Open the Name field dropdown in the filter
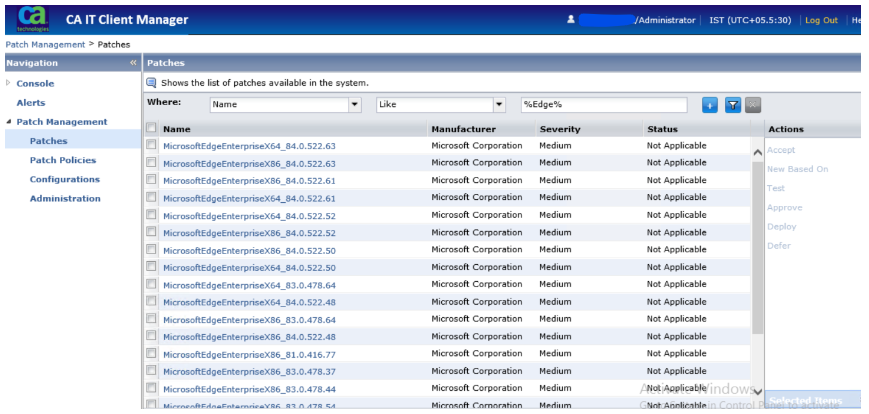Viewport: 869px width, 414px height. [354, 105]
